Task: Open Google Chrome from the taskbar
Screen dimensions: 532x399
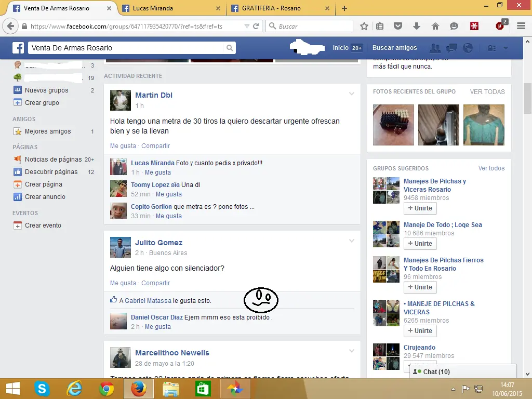Action: click(x=106, y=389)
